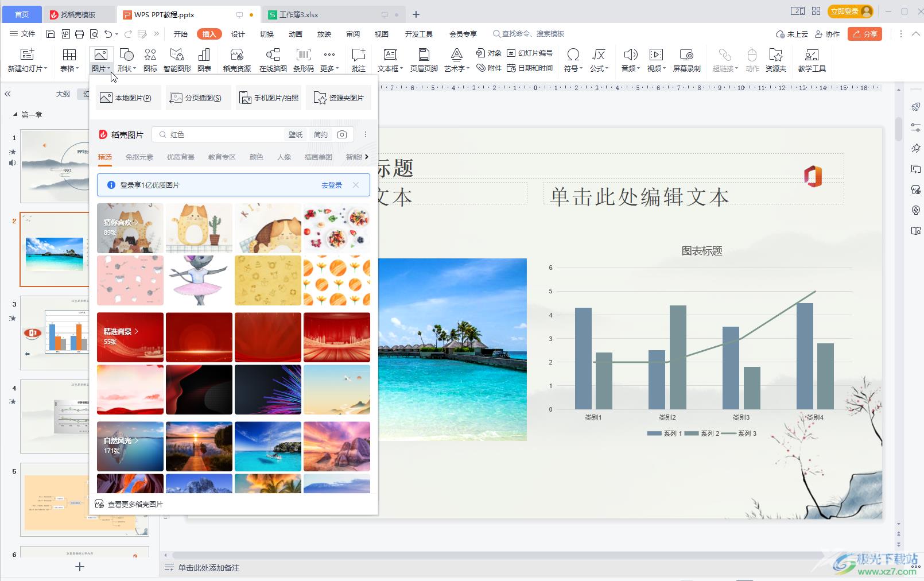Open the 优质背景 image tab
This screenshot has height=581, width=924.
tap(181, 157)
